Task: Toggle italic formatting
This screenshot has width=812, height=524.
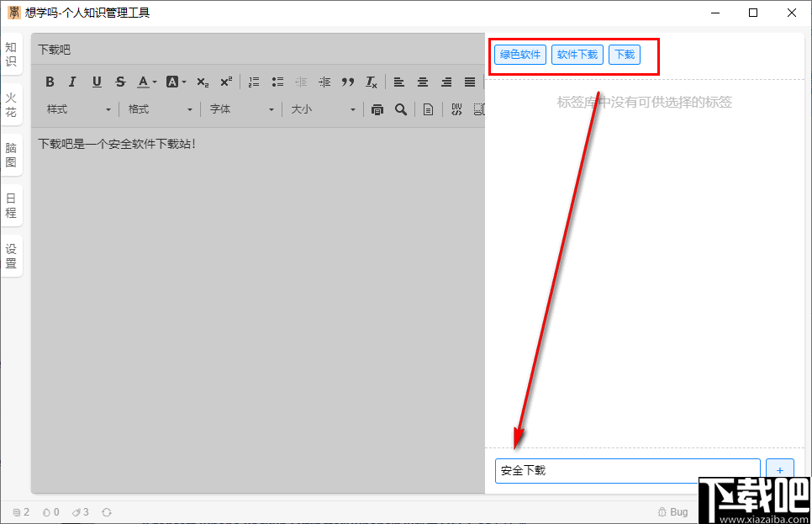Action: (72, 82)
